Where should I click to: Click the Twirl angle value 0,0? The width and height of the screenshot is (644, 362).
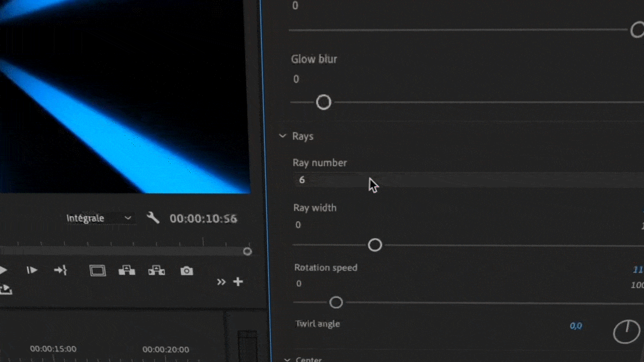coord(576,326)
